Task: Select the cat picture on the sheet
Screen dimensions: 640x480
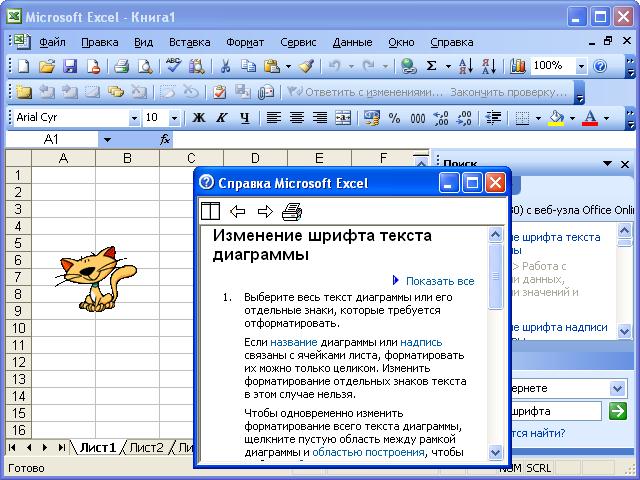Action: click(x=96, y=279)
